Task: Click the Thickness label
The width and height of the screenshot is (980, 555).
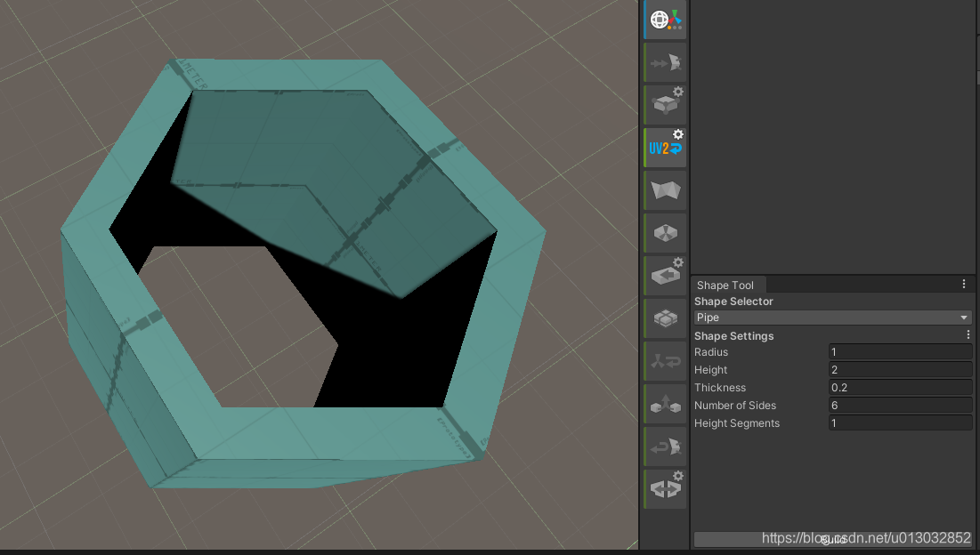Action: 720,387
